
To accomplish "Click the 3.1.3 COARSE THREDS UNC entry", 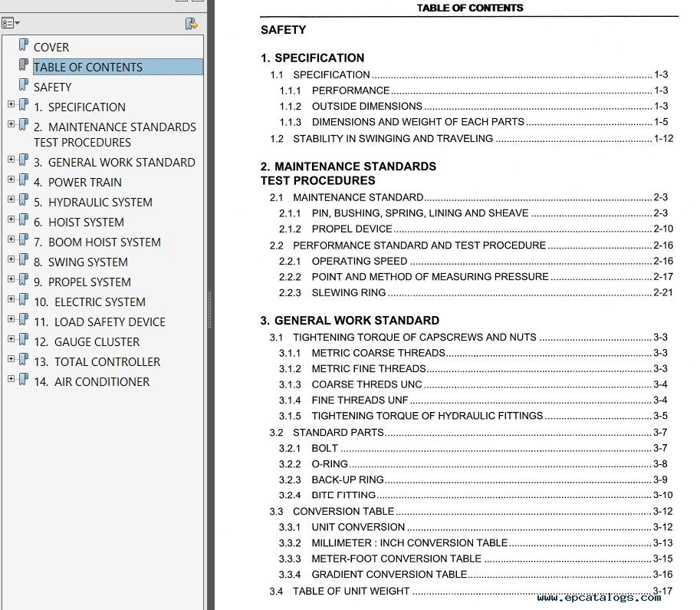I will coord(473,384).
